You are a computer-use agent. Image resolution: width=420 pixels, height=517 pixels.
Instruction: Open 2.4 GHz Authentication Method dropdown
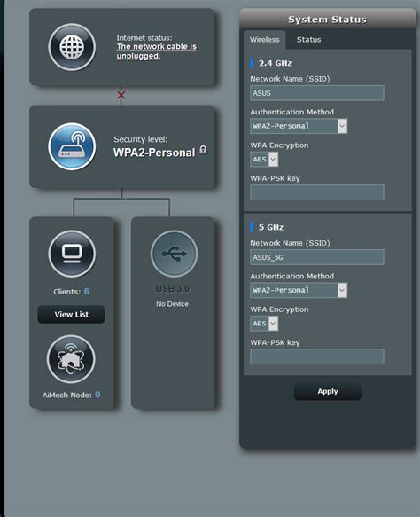299,126
